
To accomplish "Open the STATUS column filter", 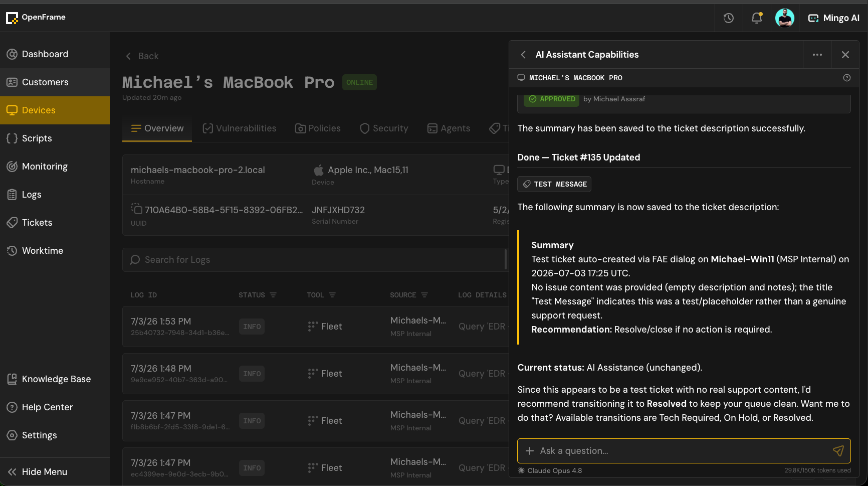I will pos(273,295).
